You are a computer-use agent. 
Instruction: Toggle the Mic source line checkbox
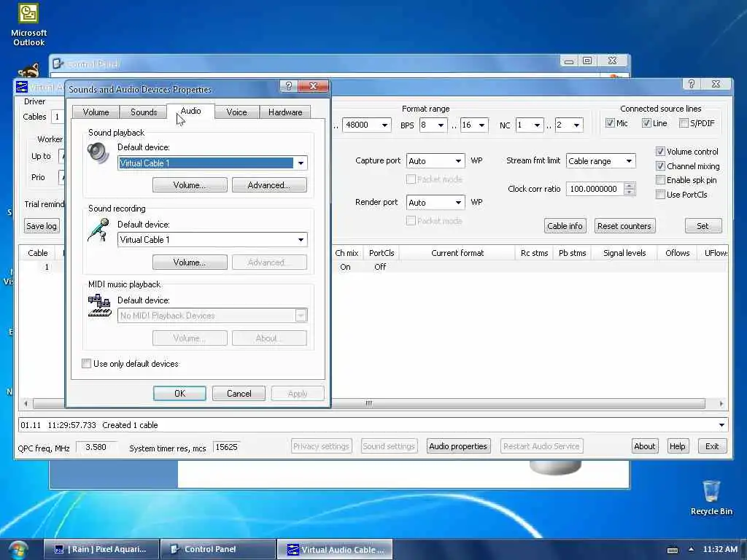coord(610,123)
